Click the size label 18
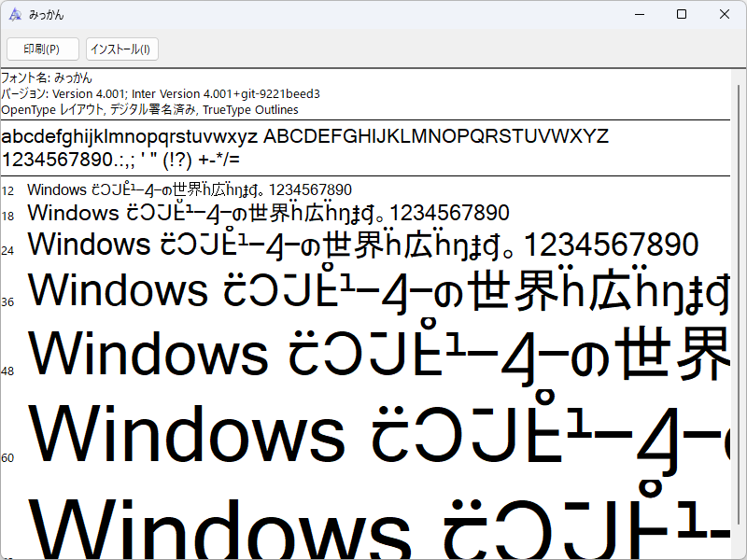Screen dimensions: 747x560 point(7,217)
